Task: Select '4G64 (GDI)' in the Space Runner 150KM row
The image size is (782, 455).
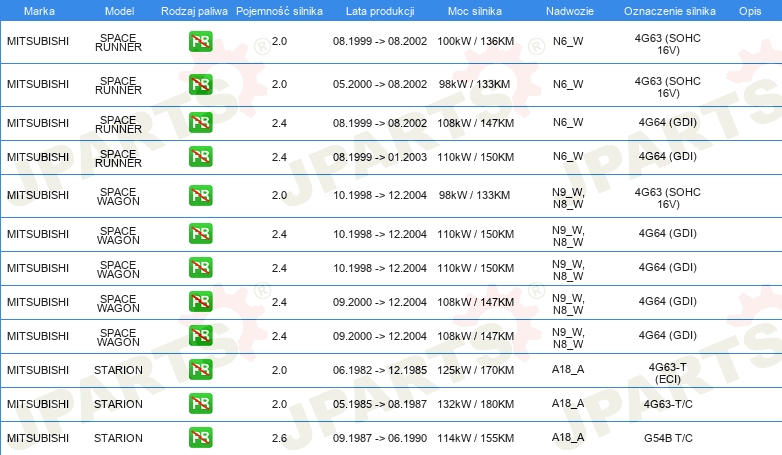Action: (x=668, y=156)
